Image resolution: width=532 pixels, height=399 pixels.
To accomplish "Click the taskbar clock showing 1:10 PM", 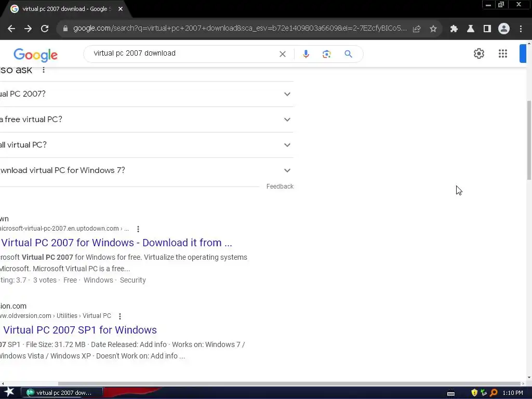I will (513, 393).
